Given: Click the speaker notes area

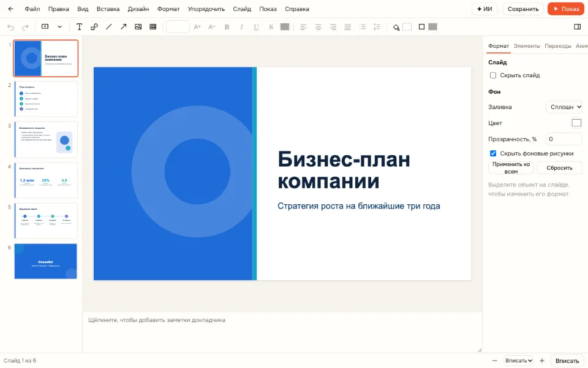Looking at the screenshot, I should [x=282, y=332].
